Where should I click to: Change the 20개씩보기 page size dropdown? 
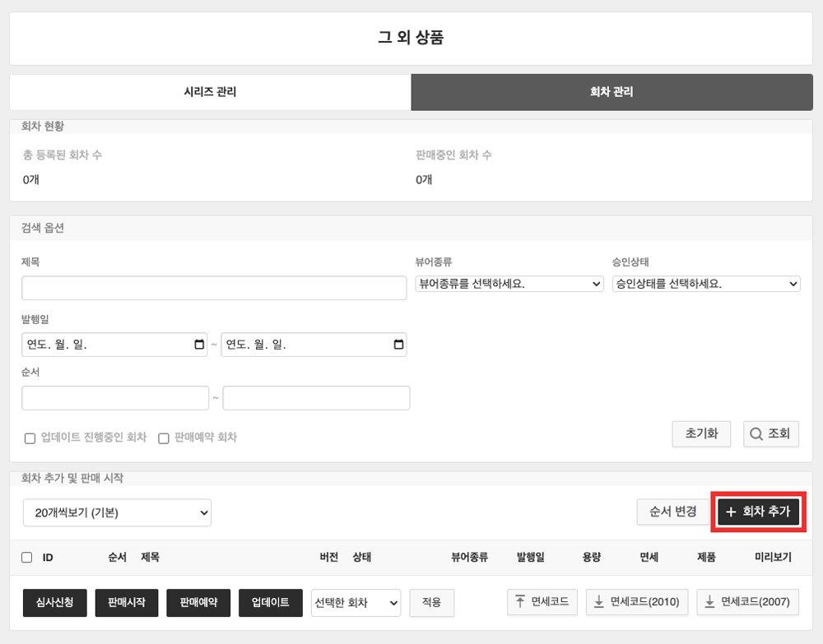tap(117, 512)
